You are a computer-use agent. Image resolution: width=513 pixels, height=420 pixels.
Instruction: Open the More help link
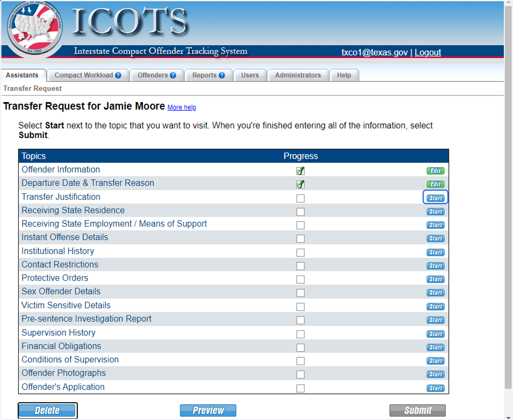pyautogui.click(x=182, y=107)
